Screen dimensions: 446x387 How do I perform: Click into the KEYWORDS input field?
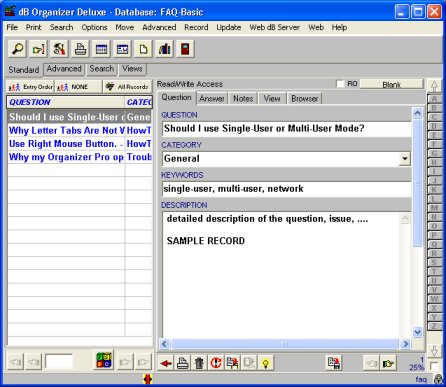click(287, 189)
